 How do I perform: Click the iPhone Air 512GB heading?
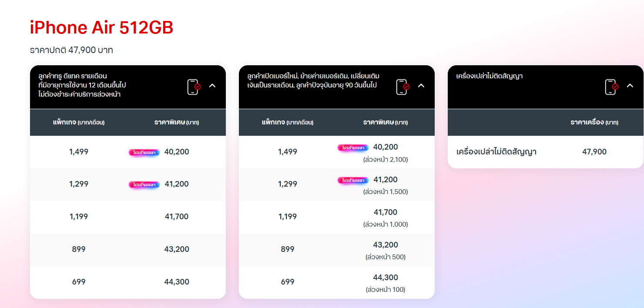tap(101, 28)
